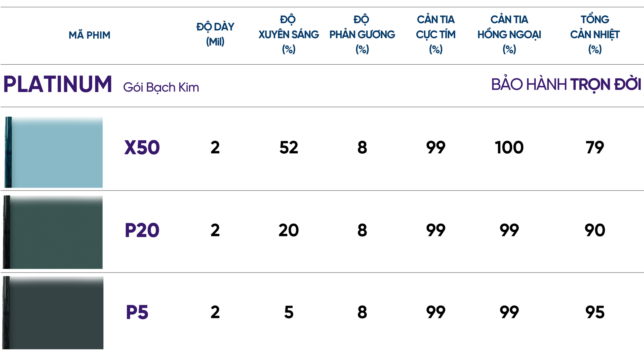Click the CẢN TIA HỒNG NGOẠI header
Viewport: 644px width, 357px height.
coord(509,34)
